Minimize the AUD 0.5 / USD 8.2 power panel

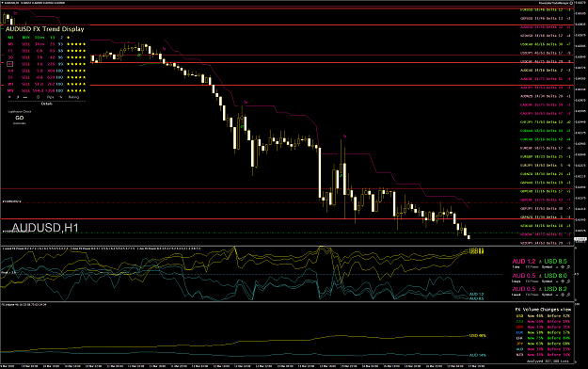pyautogui.click(x=557, y=295)
